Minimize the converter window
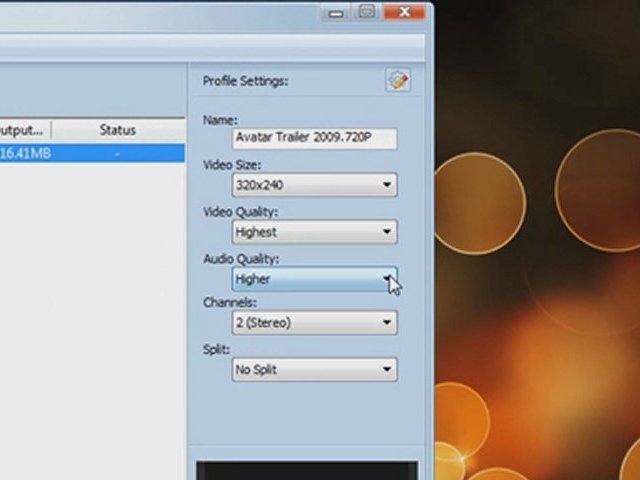Screen dimensions: 640x480 tap(335, 12)
